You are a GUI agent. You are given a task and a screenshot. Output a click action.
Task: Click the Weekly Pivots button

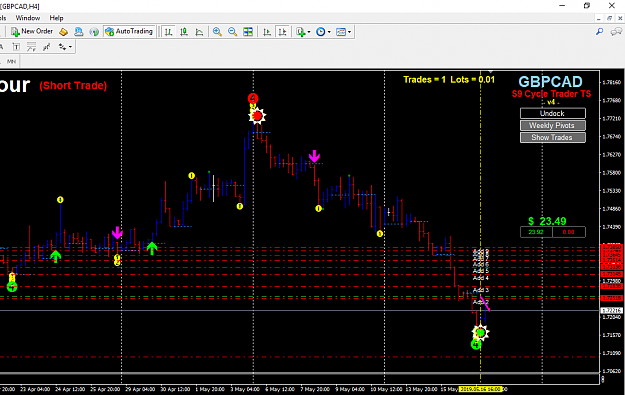pos(553,126)
